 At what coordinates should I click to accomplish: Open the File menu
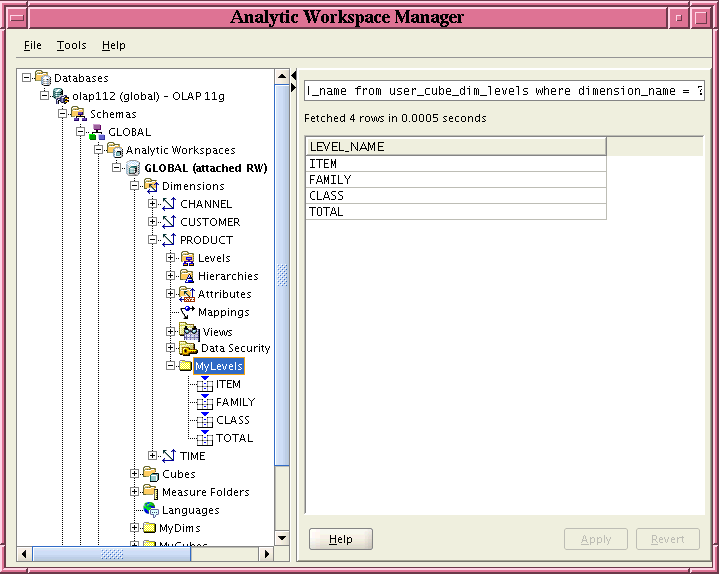click(x=33, y=45)
